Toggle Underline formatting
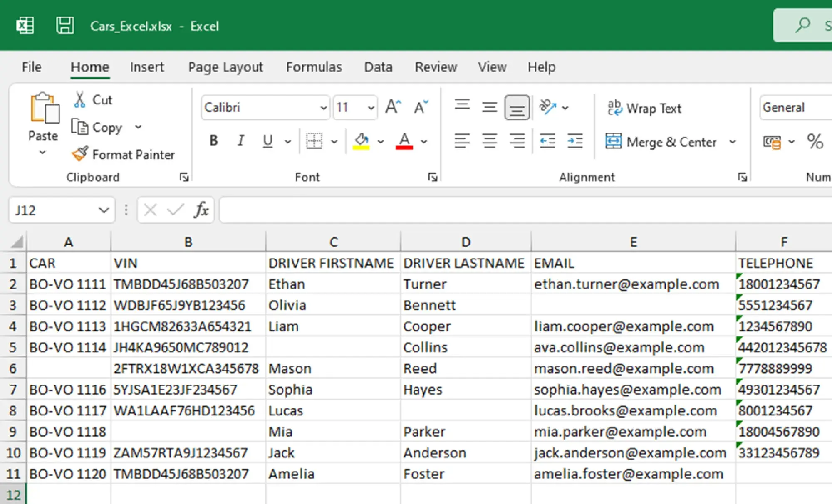Screen dimensions: 832x504 coord(268,141)
